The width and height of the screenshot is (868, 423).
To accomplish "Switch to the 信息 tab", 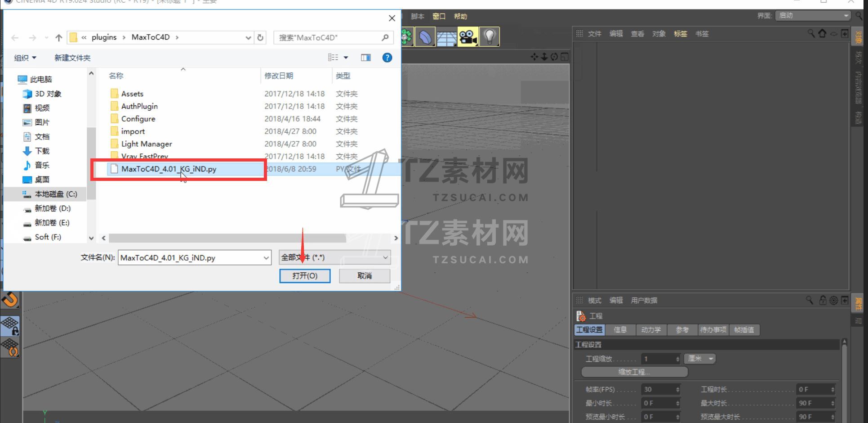I will [x=620, y=330].
